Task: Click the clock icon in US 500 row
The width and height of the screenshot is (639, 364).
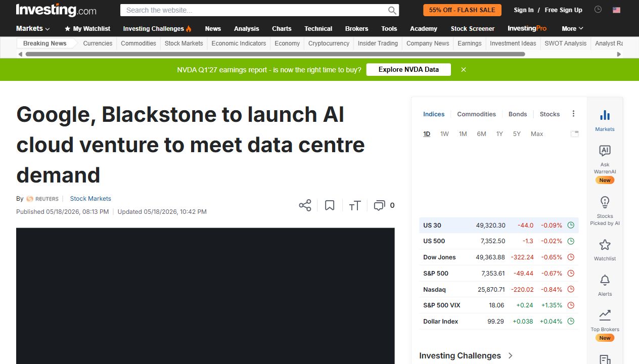Action: click(x=571, y=241)
